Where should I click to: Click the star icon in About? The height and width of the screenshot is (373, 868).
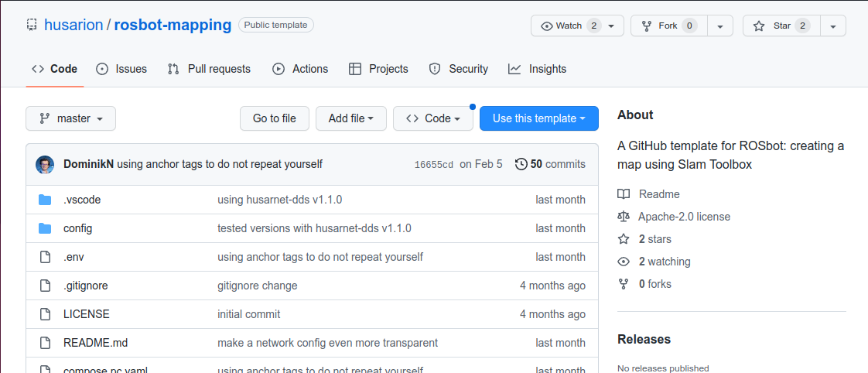pos(624,240)
